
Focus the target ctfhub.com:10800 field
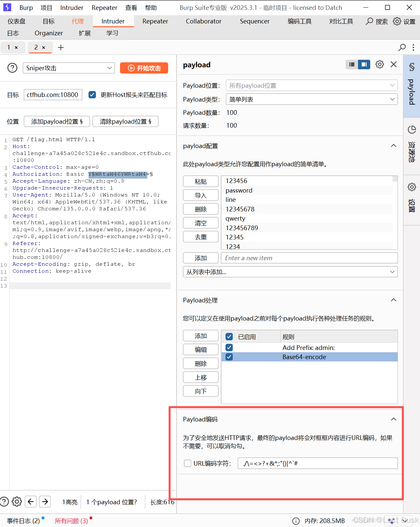pyautogui.click(x=53, y=95)
